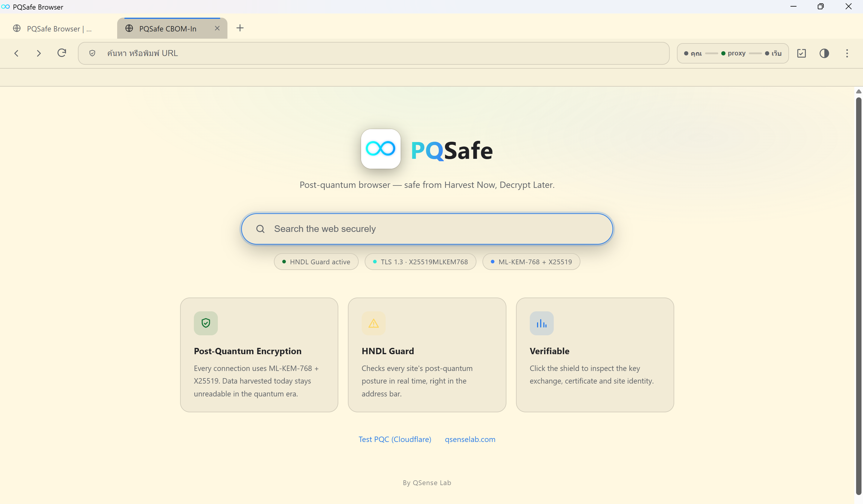Click the globe icon on first tab

tap(17, 28)
